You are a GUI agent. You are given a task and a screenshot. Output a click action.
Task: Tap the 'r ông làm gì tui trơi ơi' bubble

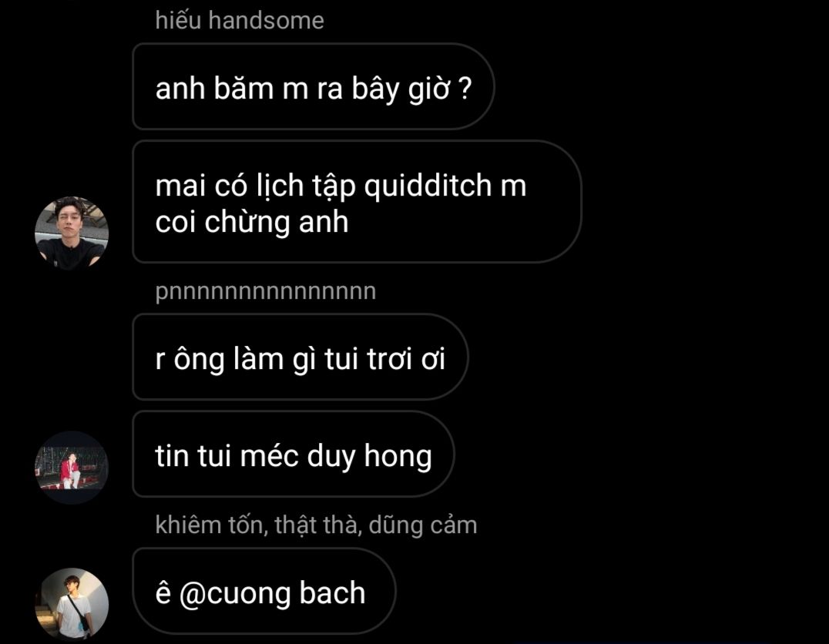point(300,357)
